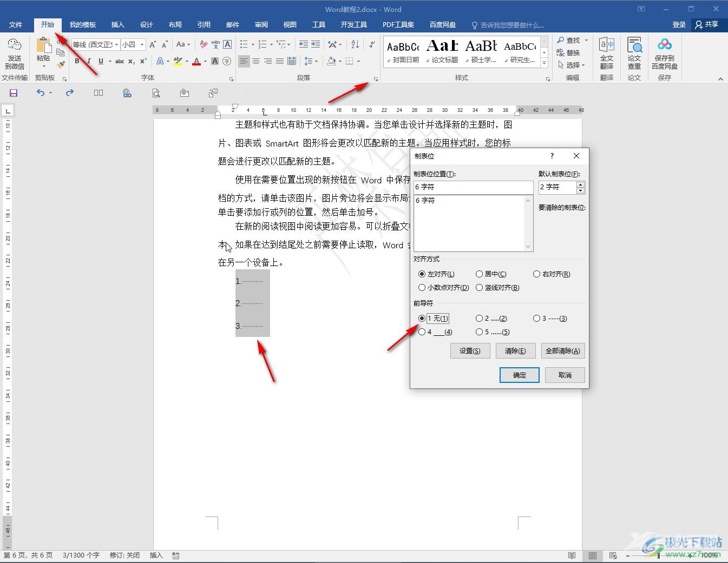Click font color red A swatch

(x=196, y=61)
